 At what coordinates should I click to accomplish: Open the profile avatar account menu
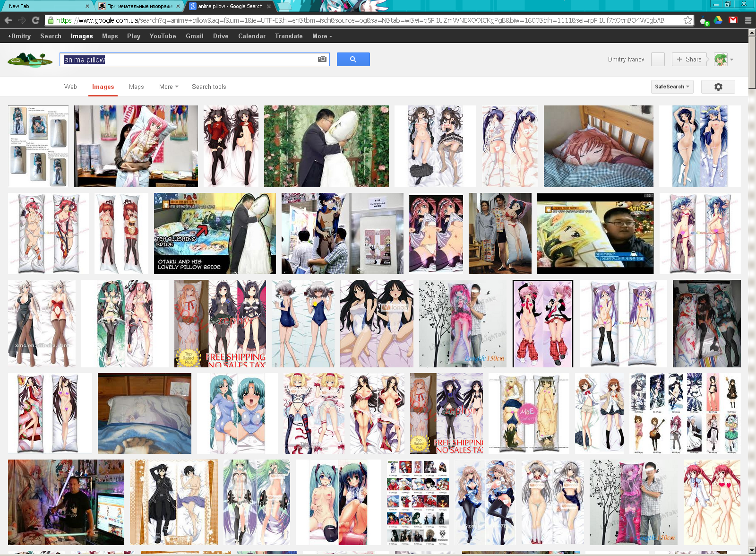tap(723, 59)
